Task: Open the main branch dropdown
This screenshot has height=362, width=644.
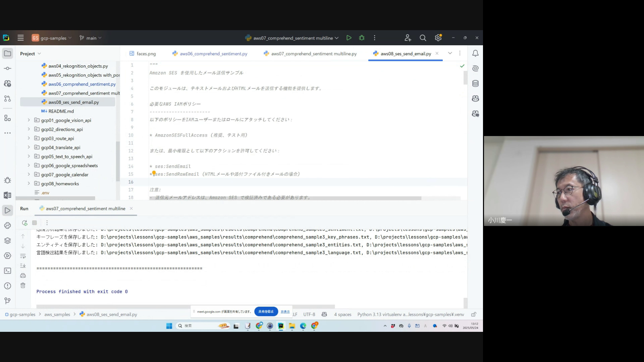Action: pyautogui.click(x=91, y=38)
